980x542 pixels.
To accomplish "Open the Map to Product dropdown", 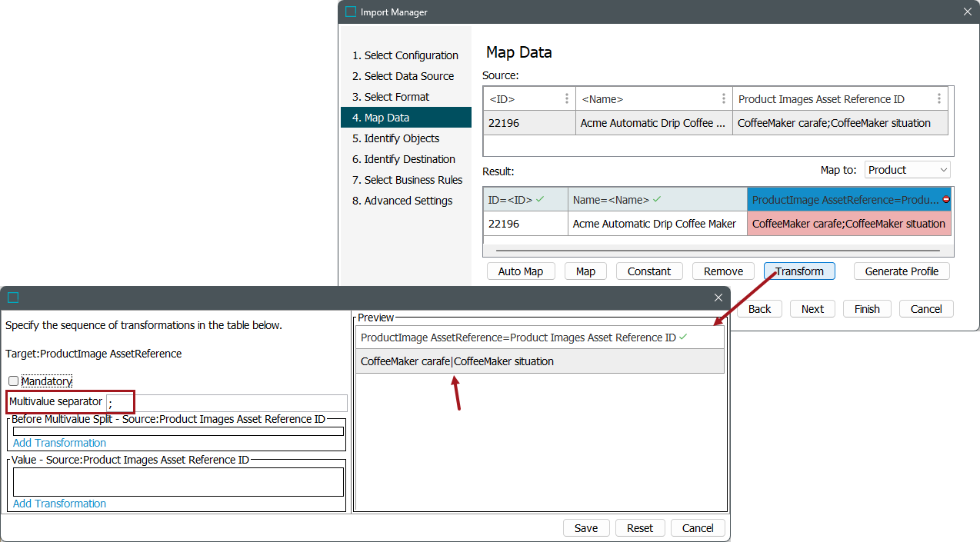I will (908, 170).
